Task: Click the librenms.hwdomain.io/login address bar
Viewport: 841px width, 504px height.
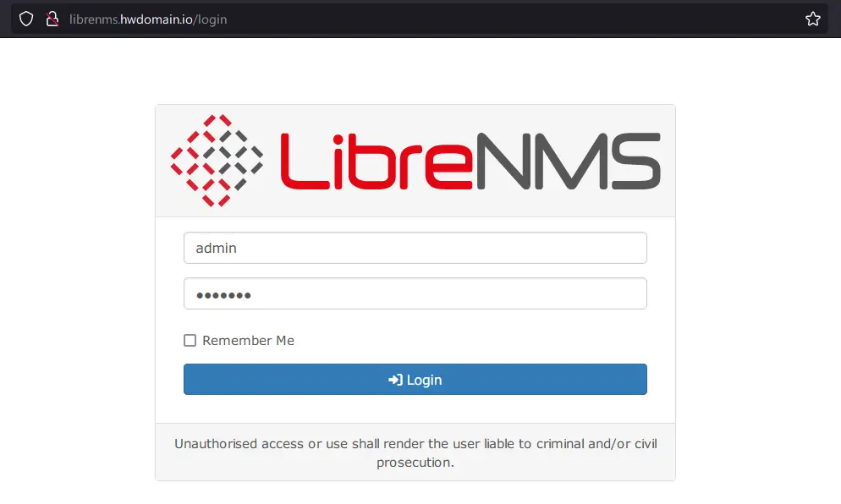Action: (148, 19)
